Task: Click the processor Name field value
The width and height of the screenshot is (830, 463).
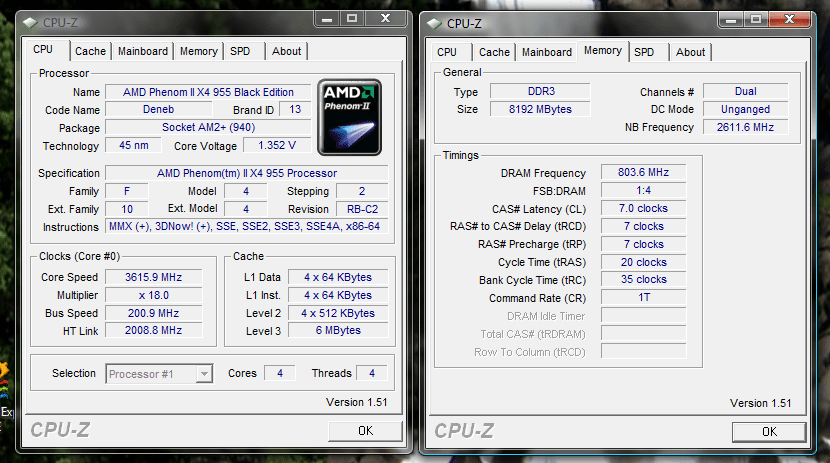Action: coord(208,92)
